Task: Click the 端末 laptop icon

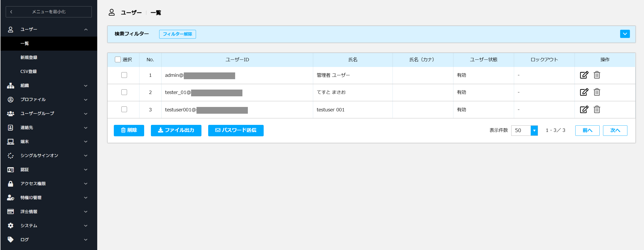Action: pos(10,141)
